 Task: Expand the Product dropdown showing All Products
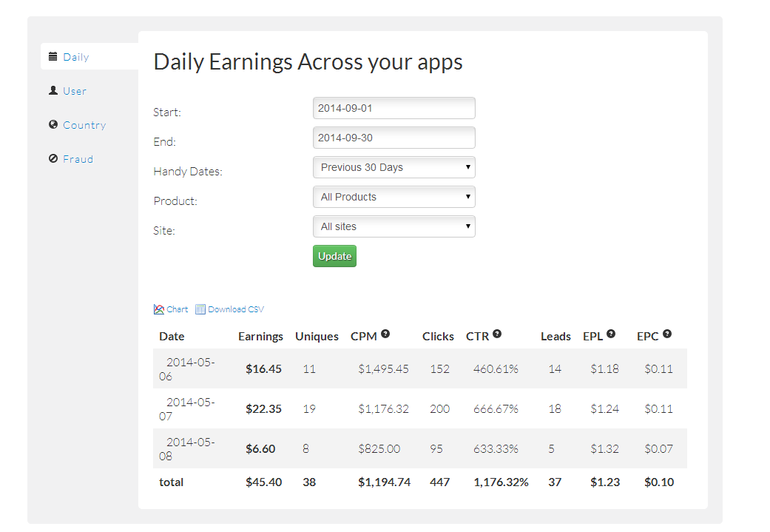(394, 197)
